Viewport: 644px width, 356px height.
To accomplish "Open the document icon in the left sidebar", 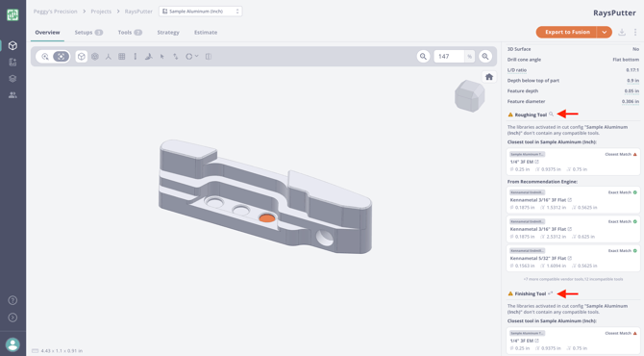I will 12,63.
